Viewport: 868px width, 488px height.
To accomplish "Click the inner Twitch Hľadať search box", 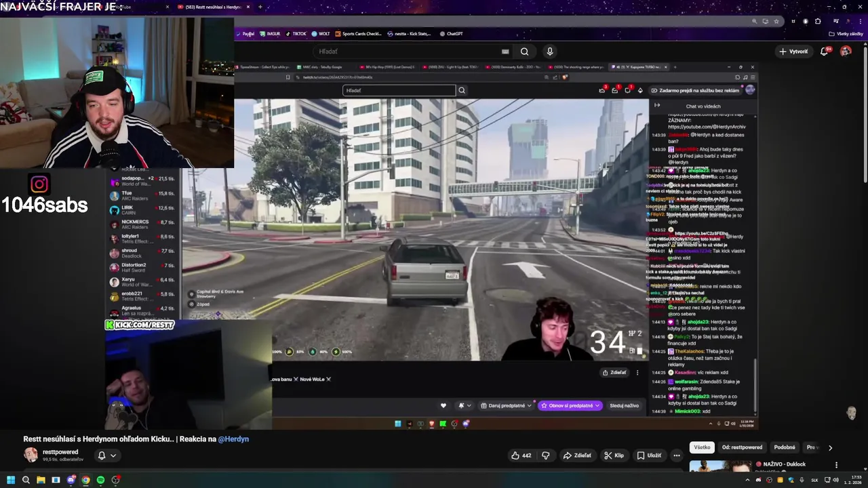I will pyautogui.click(x=399, y=90).
